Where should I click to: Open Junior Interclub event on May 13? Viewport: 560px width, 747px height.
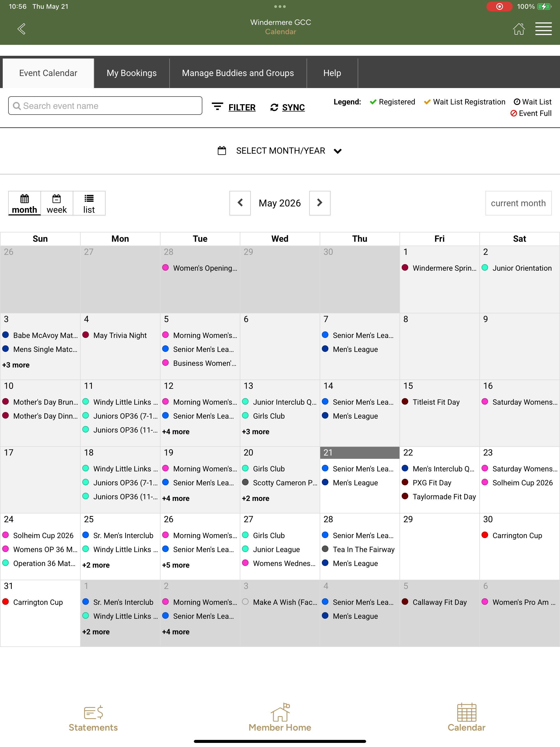pyautogui.click(x=280, y=402)
